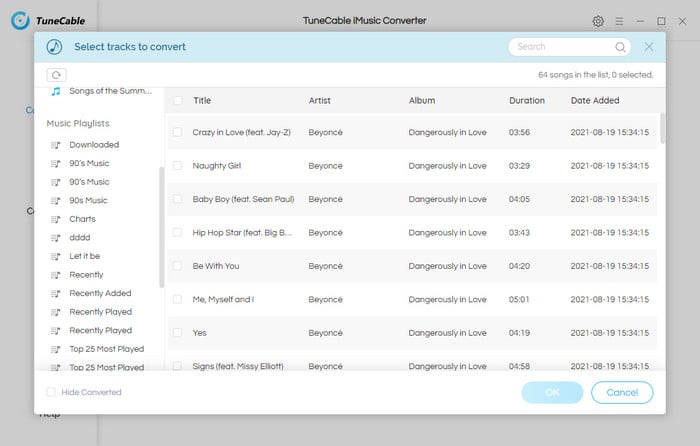Image resolution: width=700 pixels, height=446 pixels.
Task: Select the title Naughty Girl
Action: [x=217, y=166]
